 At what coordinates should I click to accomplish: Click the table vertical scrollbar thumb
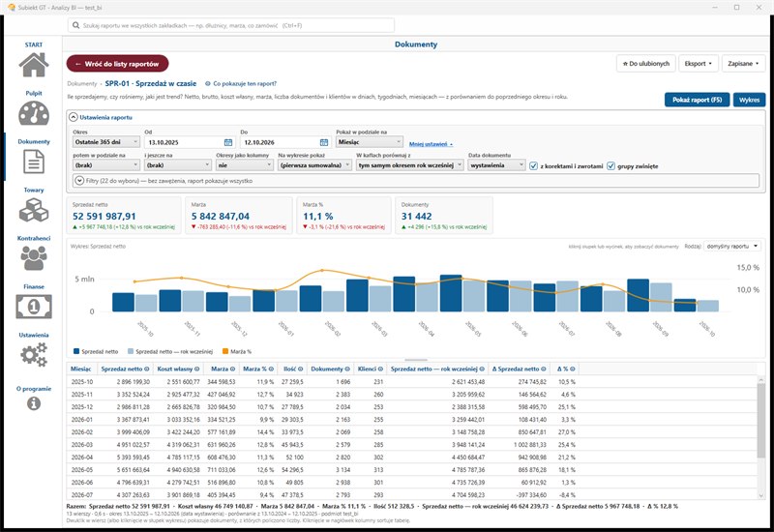pos(760,421)
